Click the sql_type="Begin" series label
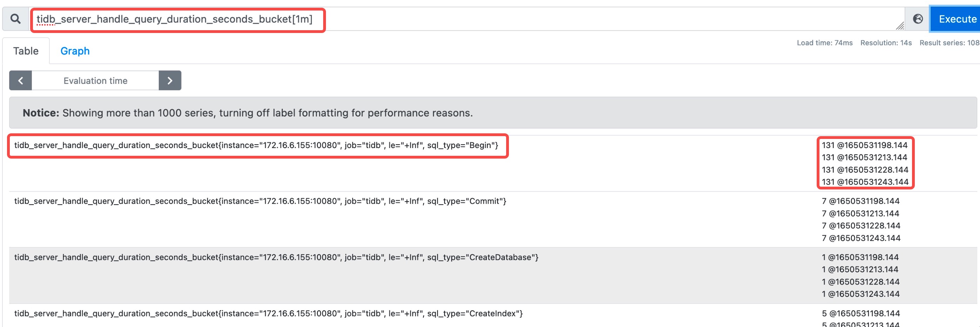Screen dimensions: 980x327 (256, 145)
